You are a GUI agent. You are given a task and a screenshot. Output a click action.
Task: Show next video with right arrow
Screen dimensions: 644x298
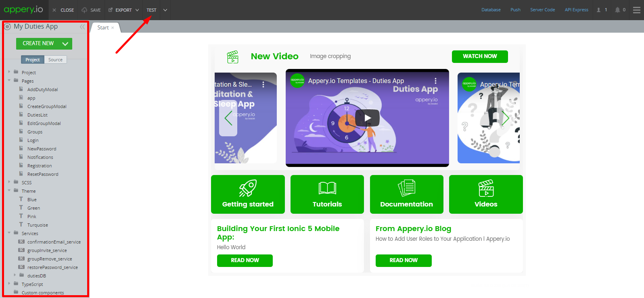click(506, 118)
